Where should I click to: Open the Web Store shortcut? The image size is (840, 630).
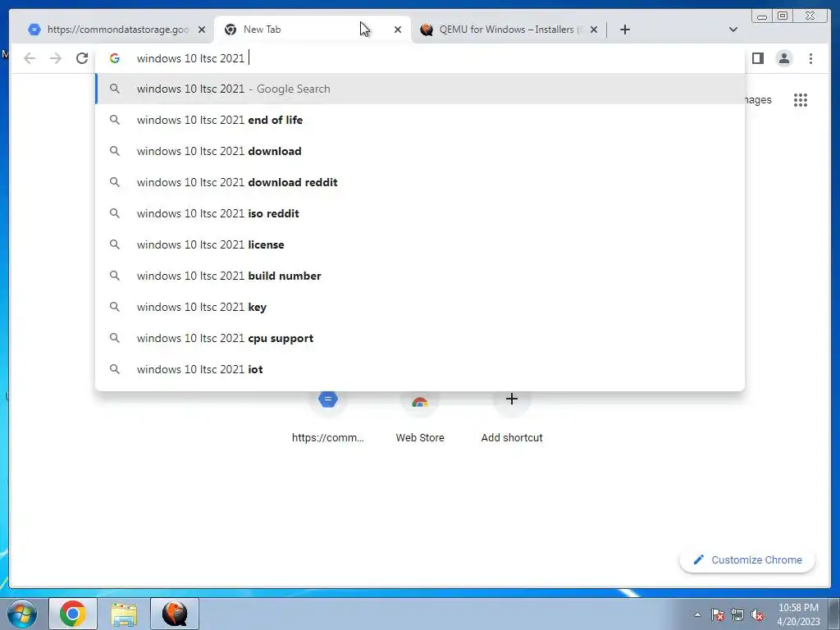pos(420,418)
